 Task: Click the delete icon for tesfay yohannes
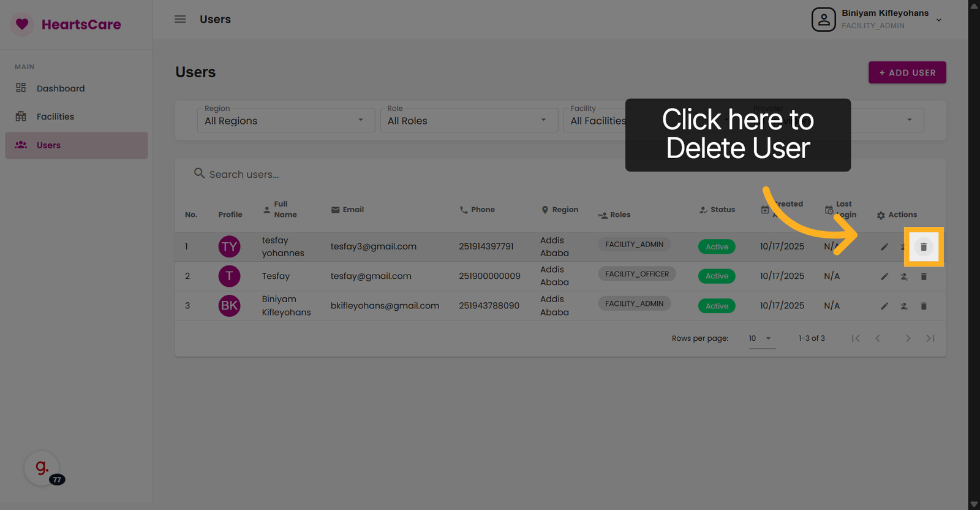pos(923,247)
